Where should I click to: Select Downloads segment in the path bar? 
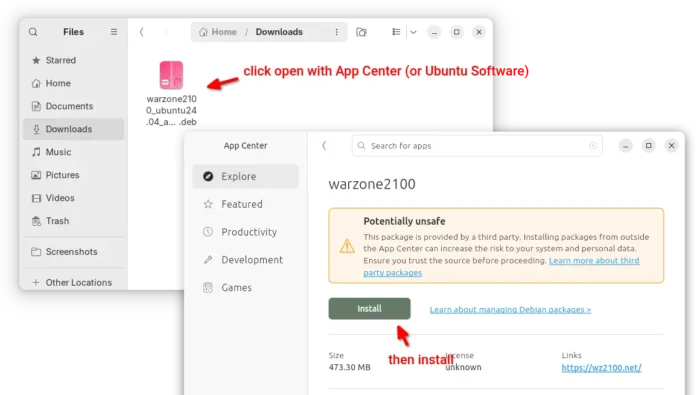(279, 32)
